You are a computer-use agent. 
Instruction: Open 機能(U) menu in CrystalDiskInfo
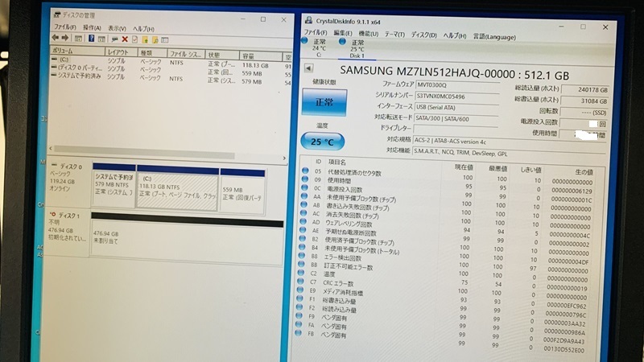point(369,34)
